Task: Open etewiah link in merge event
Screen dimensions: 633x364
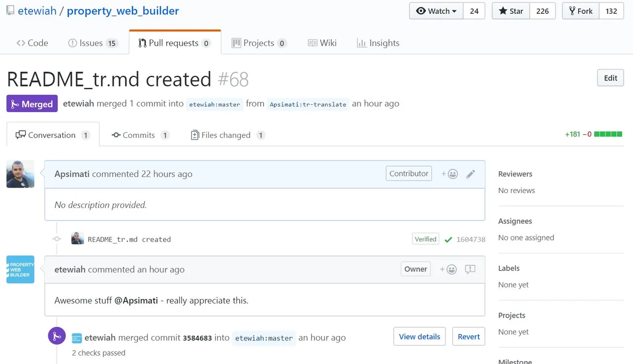Action: tap(100, 338)
